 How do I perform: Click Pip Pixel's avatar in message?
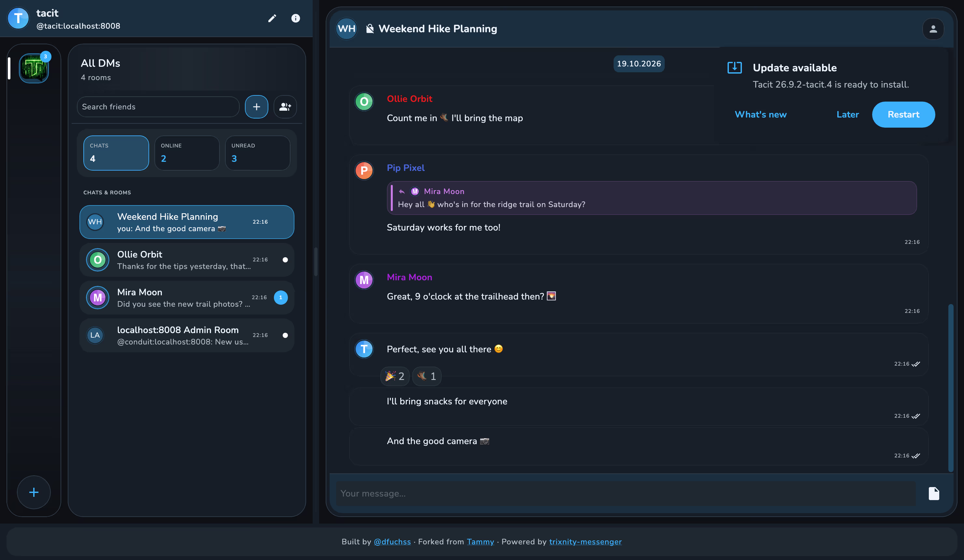point(364,171)
